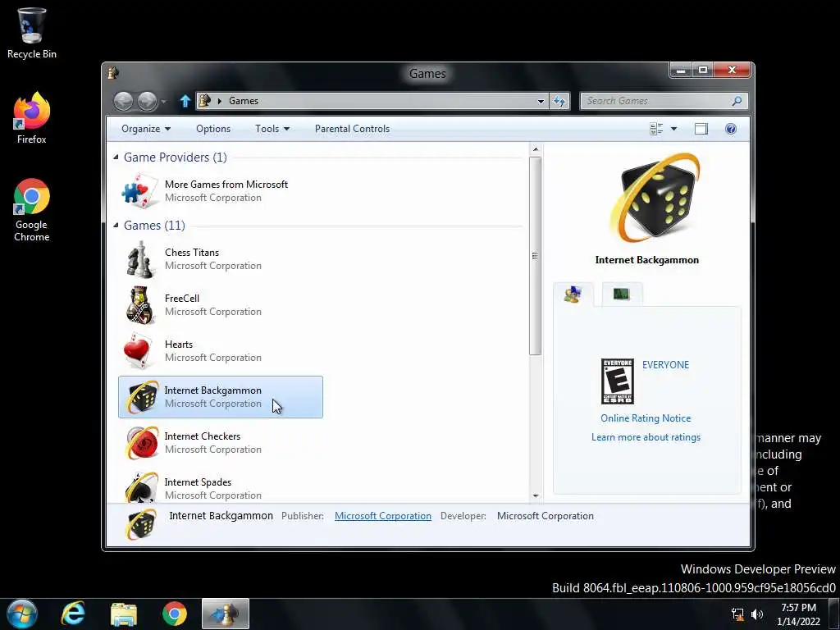Image resolution: width=840 pixels, height=630 pixels.
Task: Click the change your view icon
Action: point(655,129)
